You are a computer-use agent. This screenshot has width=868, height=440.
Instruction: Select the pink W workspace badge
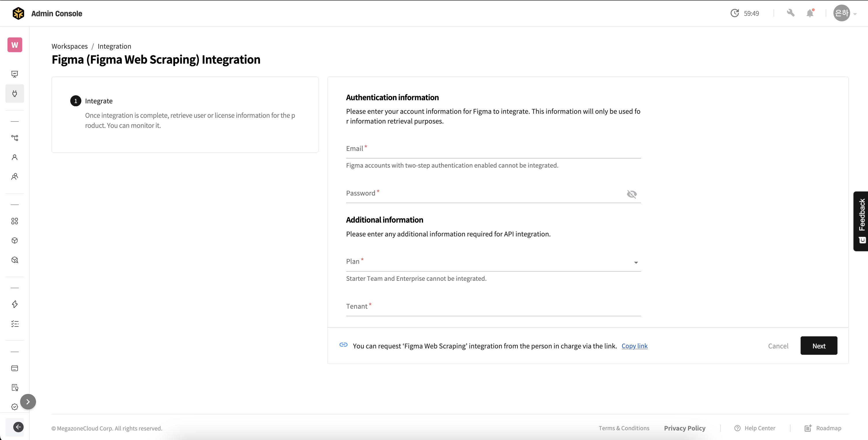click(14, 45)
